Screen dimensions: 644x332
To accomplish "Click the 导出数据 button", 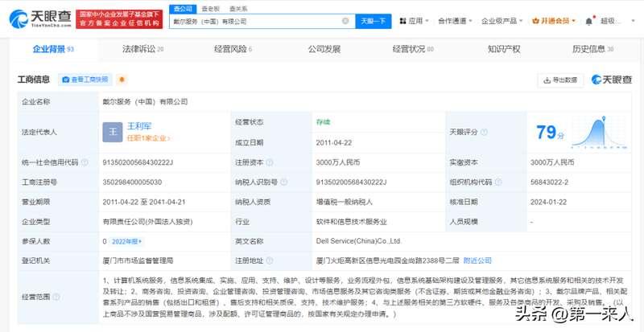I will click(560, 80).
